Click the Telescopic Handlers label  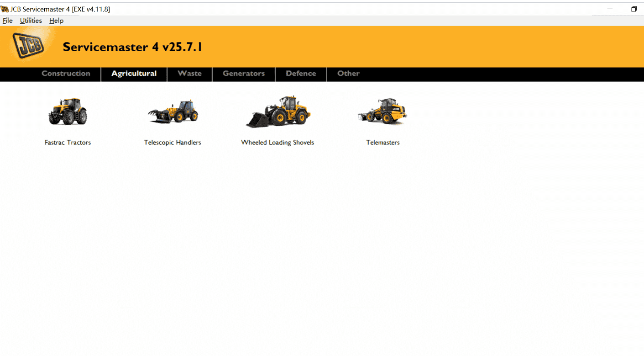173,142
